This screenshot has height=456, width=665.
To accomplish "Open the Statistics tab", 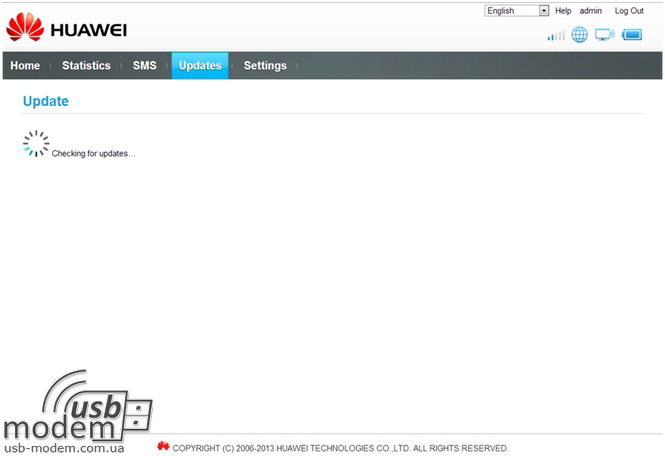I will pos(86,66).
